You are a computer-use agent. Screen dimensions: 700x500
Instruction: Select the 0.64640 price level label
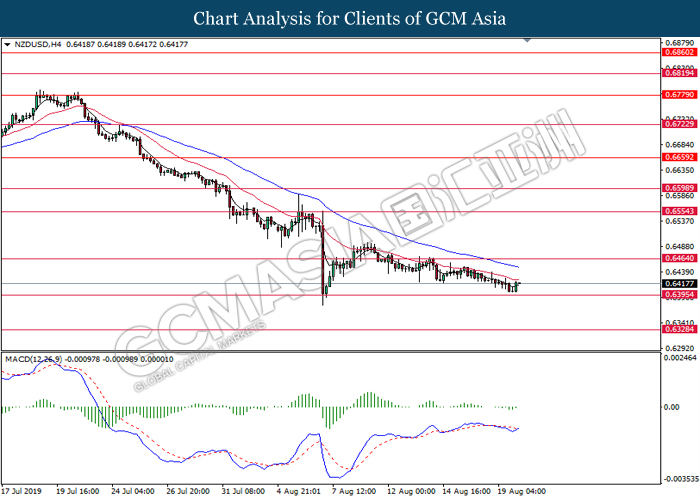679,258
